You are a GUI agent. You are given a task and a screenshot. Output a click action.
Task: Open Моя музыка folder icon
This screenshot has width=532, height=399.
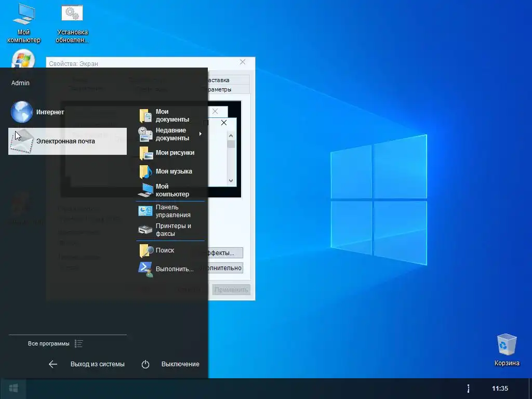145,171
